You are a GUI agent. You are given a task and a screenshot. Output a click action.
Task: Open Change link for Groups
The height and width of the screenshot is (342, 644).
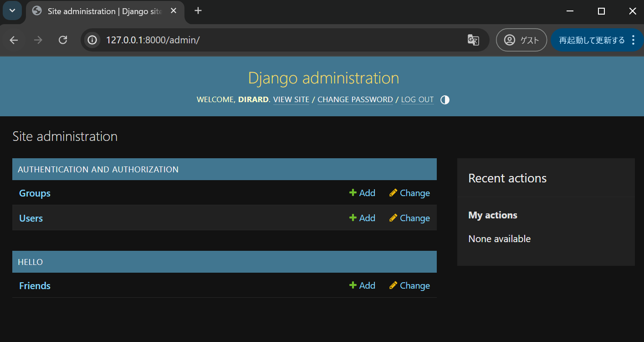tap(409, 193)
